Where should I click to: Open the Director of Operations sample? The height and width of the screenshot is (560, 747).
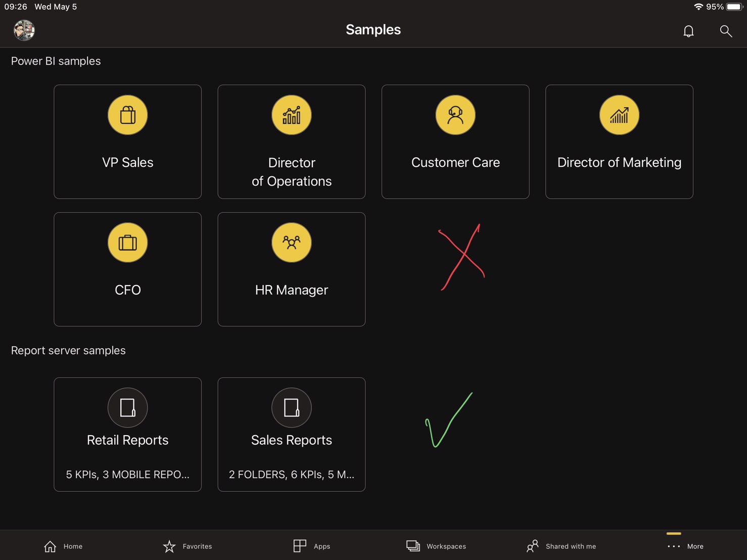coord(292,142)
